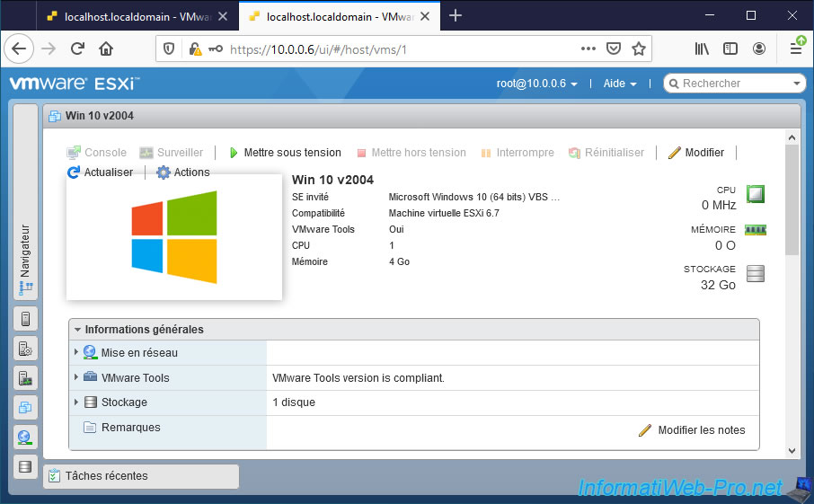
Task: Click Actualiser to refresh the VM
Action: click(x=100, y=172)
